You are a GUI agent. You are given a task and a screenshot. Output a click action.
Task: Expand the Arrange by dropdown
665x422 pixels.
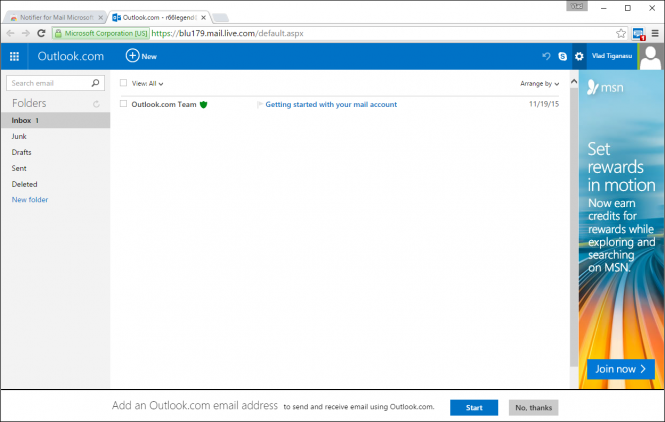[539, 84]
